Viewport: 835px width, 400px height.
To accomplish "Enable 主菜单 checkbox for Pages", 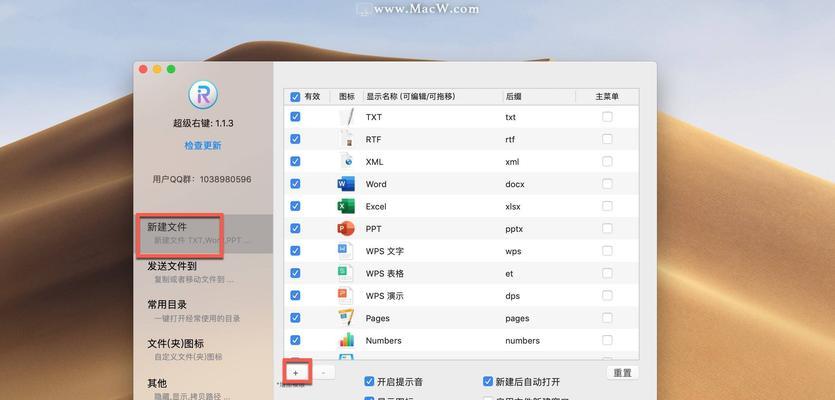I will point(607,318).
